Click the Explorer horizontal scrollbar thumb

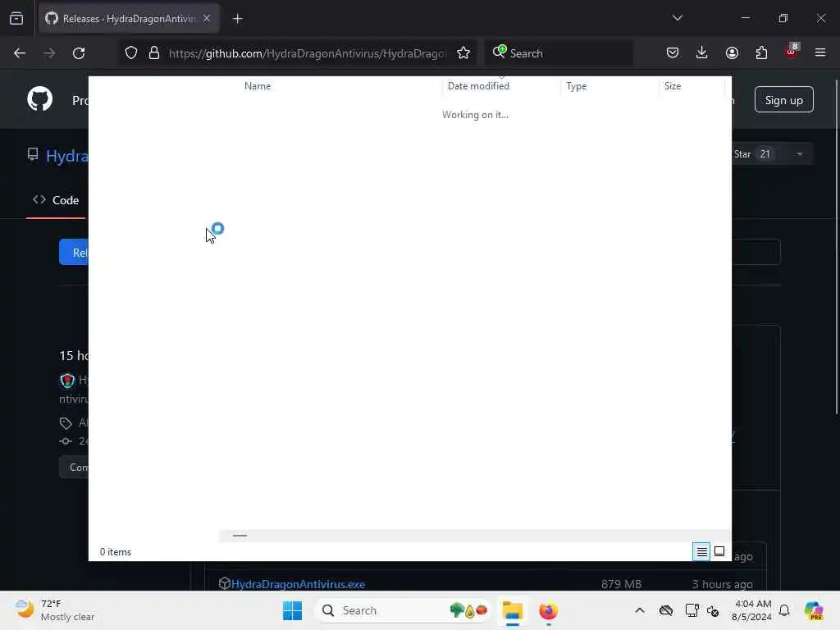(240, 535)
